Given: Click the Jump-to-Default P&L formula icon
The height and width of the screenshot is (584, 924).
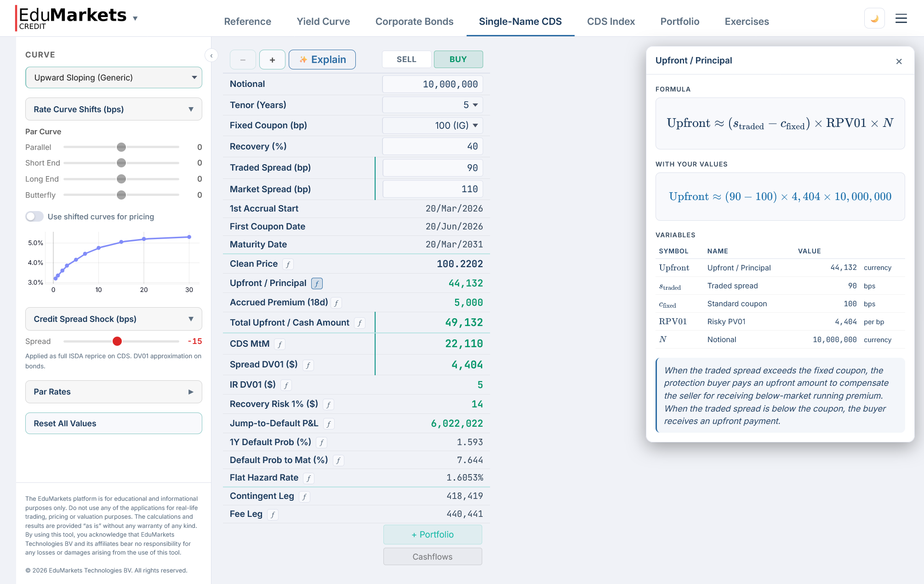Looking at the screenshot, I should tap(329, 424).
